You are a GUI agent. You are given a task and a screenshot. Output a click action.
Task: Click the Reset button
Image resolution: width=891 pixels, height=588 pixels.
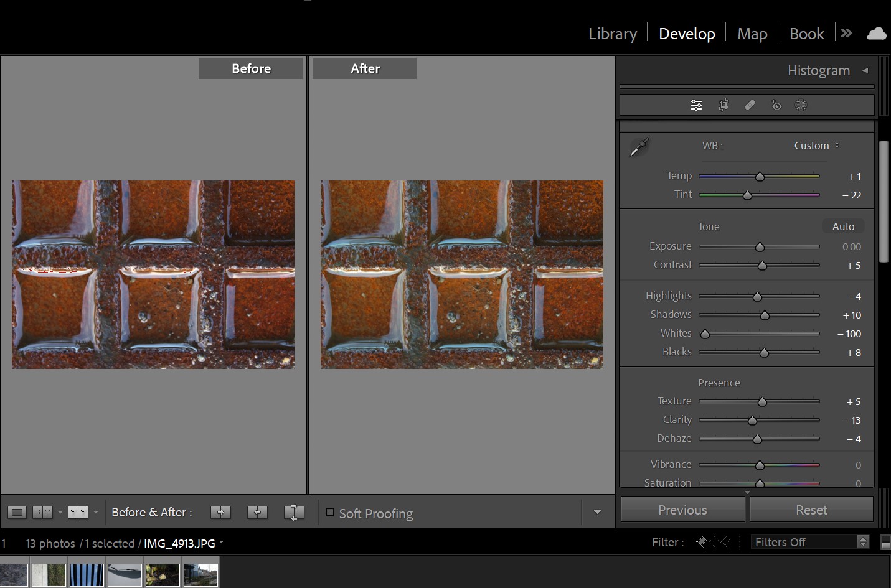[x=811, y=510]
